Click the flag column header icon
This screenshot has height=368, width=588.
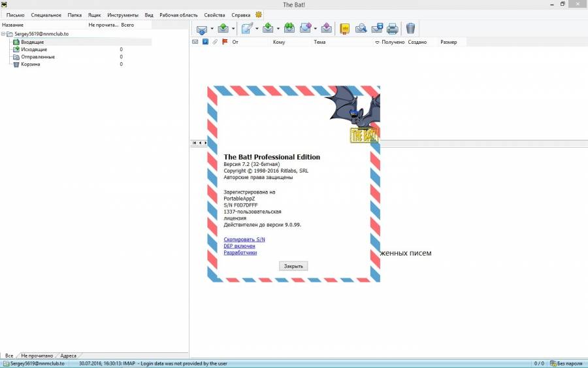225,42
